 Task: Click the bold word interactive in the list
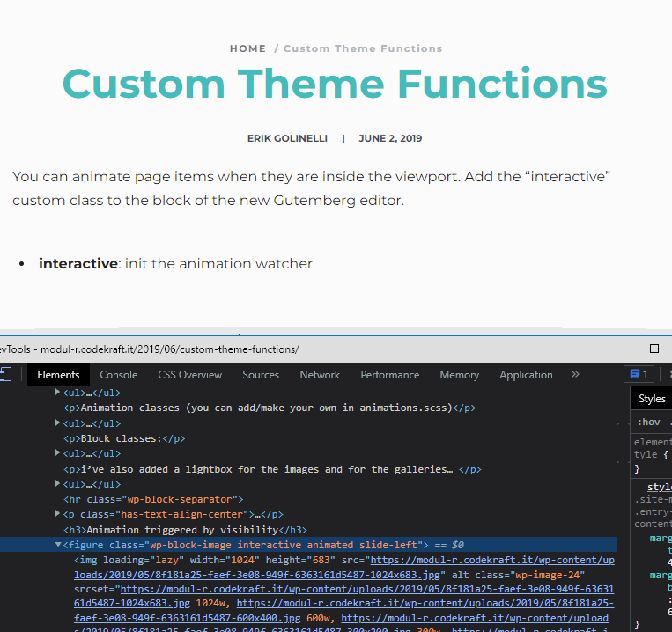[x=78, y=263]
